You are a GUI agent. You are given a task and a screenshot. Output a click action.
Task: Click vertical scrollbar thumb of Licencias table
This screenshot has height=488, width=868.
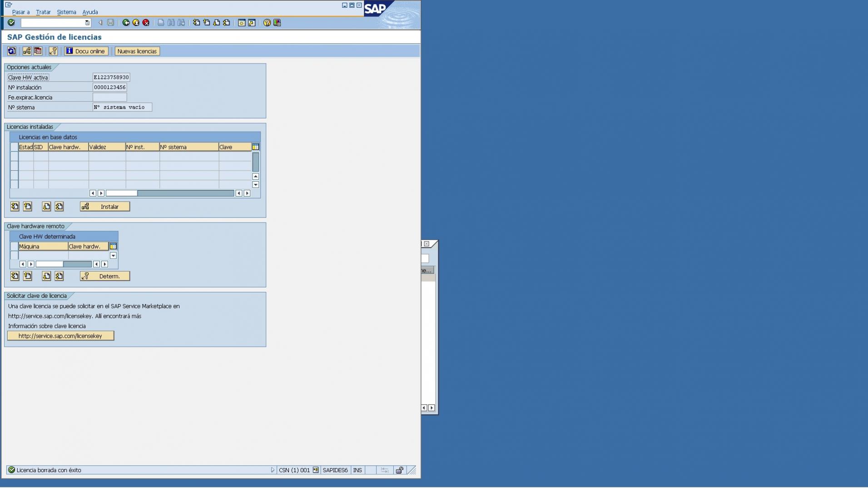[256, 162]
